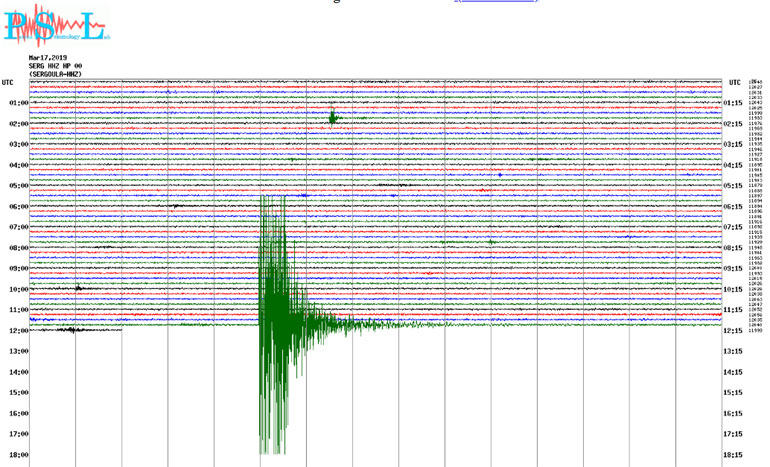This screenshot has width=770, height=467.
Task: Open the blue underlined link at top
Action: click(x=496, y=2)
